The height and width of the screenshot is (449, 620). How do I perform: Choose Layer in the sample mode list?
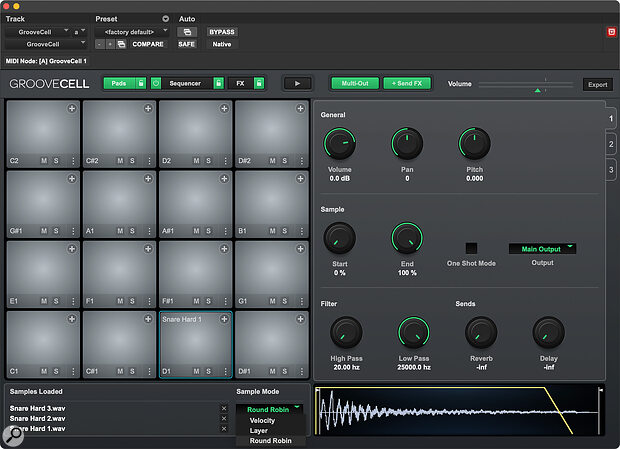tap(261, 430)
